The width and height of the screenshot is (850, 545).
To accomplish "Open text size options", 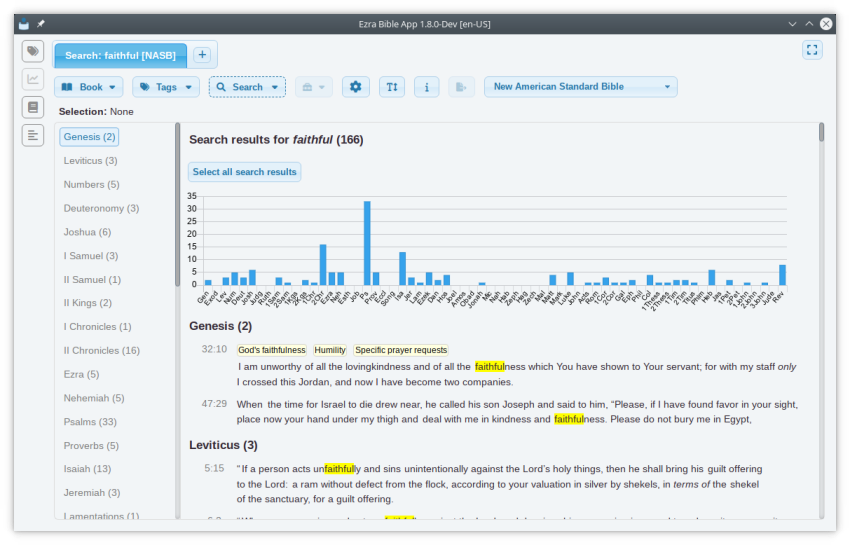I will (x=392, y=87).
